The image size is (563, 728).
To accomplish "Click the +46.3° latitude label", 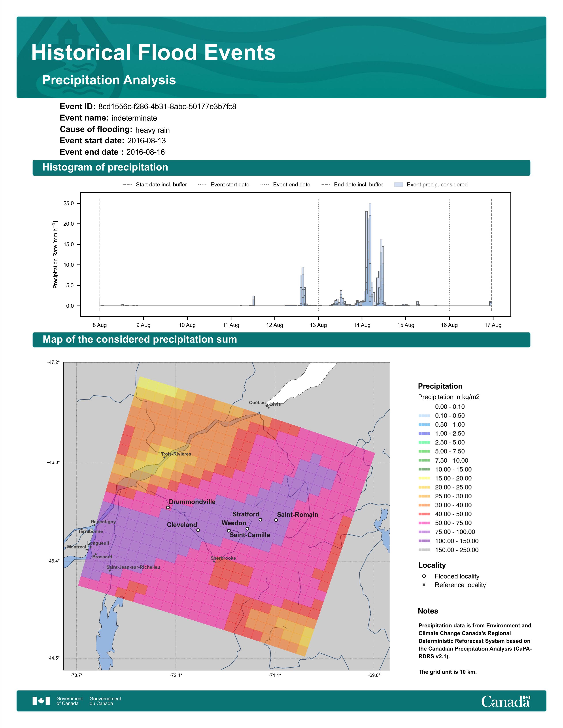I will click(x=53, y=462).
